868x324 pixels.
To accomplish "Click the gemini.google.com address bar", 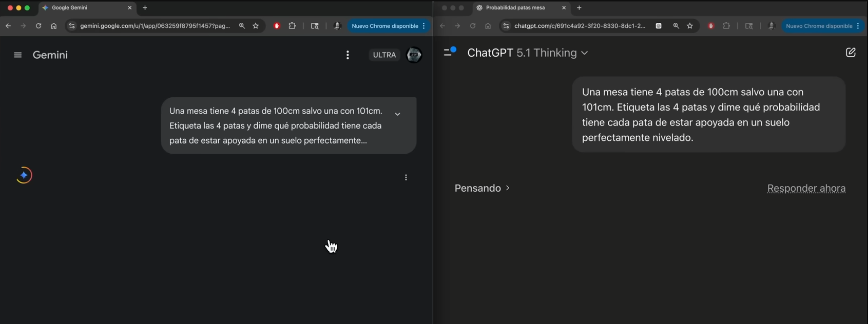I will [155, 26].
